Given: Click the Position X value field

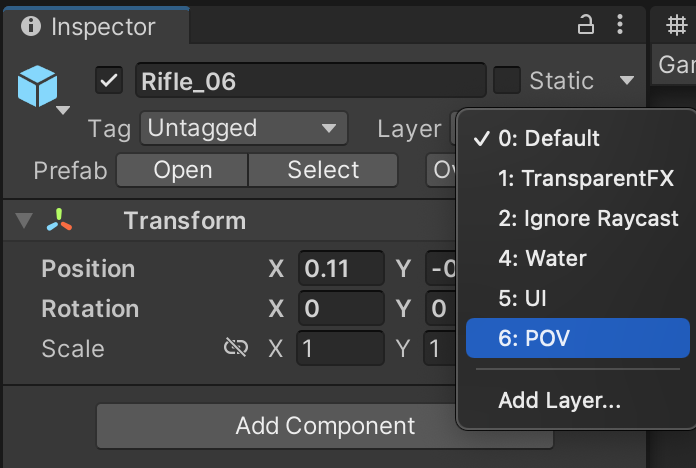Looking at the screenshot, I should click(341, 268).
